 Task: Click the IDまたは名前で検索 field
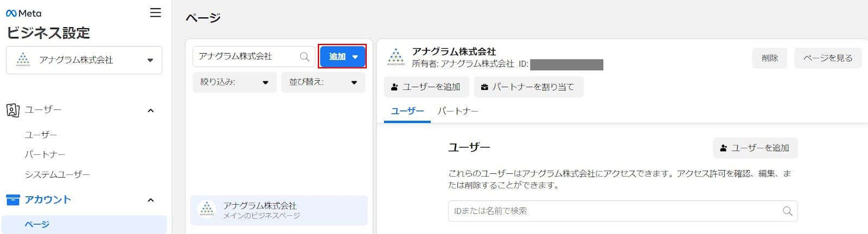point(623,211)
